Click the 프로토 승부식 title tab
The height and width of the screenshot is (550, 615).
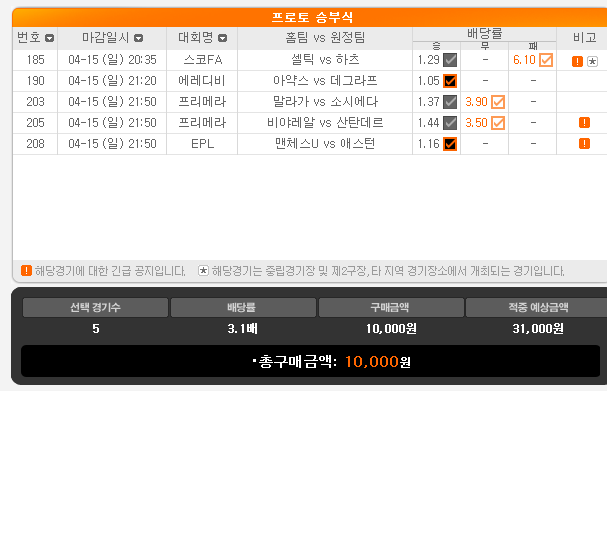pos(312,18)
